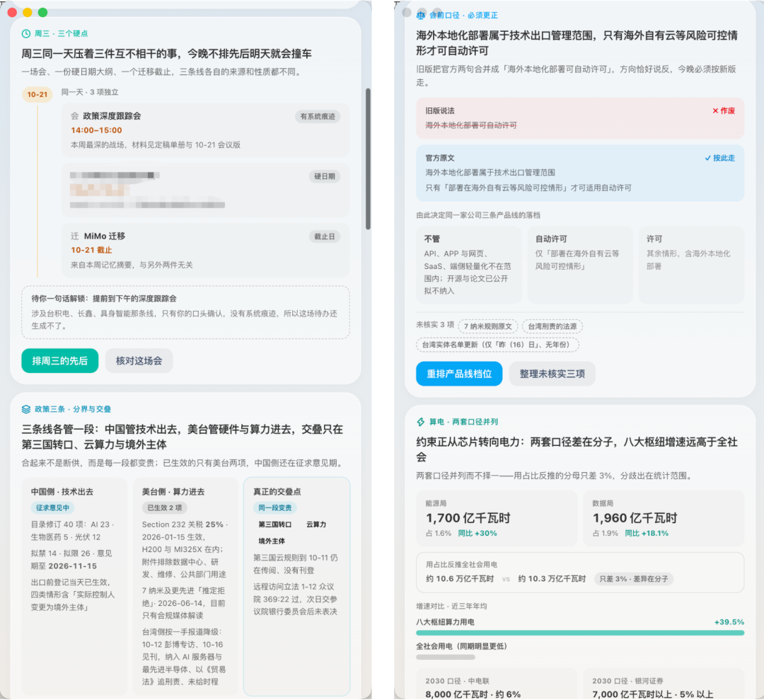Click the 10-21 date badge

pyautogui.click(x=37, y=94)
